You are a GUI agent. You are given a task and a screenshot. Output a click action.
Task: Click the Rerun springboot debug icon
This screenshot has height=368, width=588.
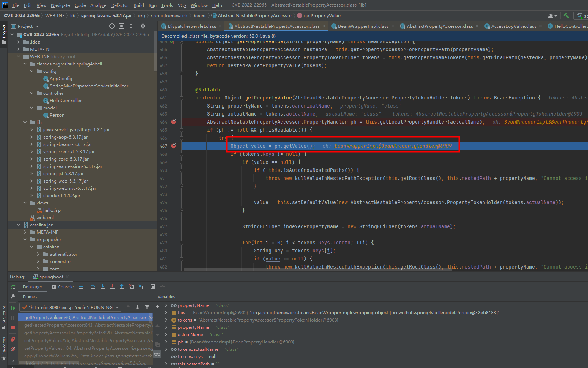click(13, 287)
